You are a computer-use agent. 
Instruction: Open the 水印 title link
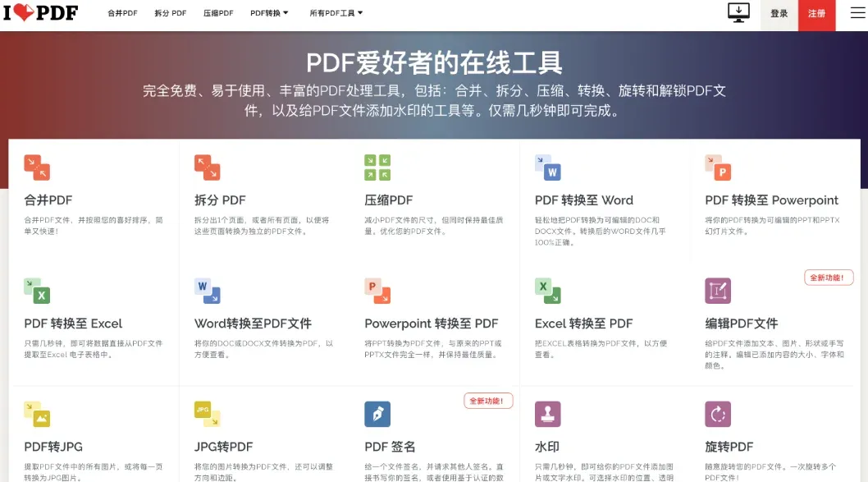tap(547, 447)
